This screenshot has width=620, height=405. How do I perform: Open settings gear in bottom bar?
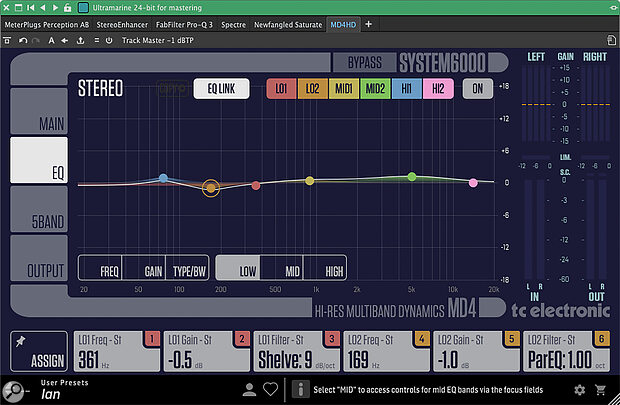[x=580, y=389]
